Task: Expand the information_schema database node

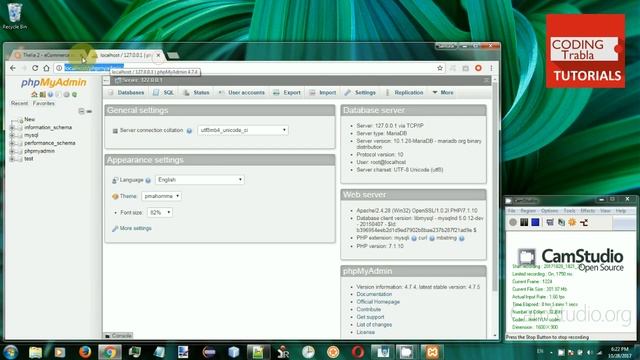Action: coord(12,128)
